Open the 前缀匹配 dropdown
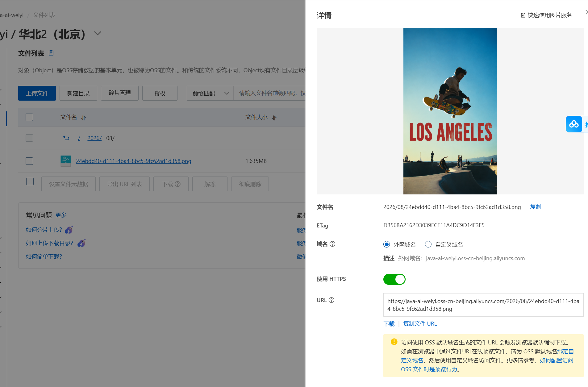 pos(210,93)
